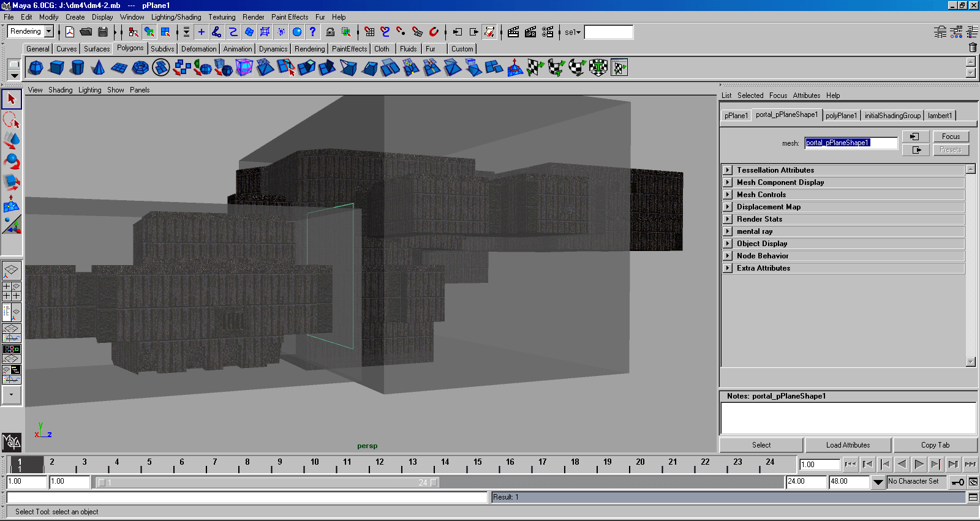The height and width of the screenshot is (521, 980).
Task: Open Render Globals window icon
Action: point(548,32)
